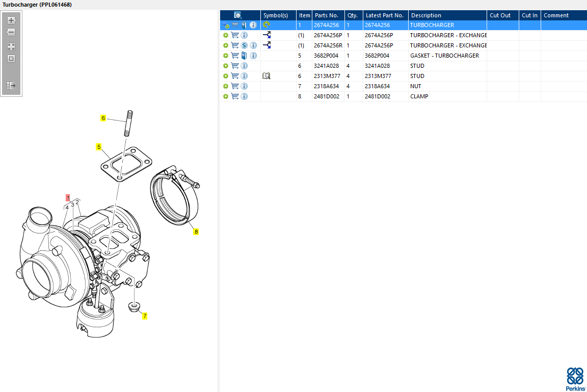
Task: Sort by Latest Part No. column header
Action: coord(386,15)
